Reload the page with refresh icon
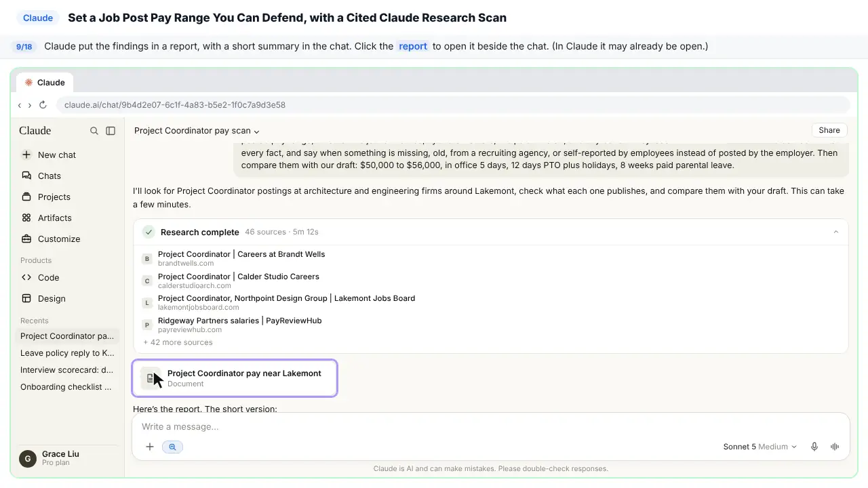Screen dimensions: 868x488 pyautogui.click(x=43, y=105)
